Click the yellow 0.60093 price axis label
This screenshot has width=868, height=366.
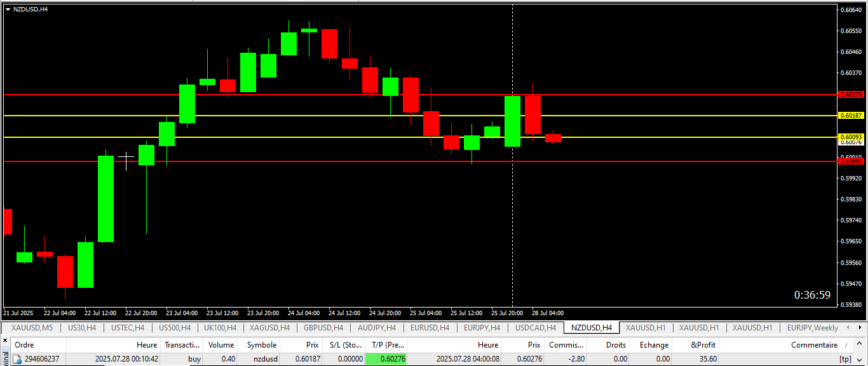(x=851, y=137)
